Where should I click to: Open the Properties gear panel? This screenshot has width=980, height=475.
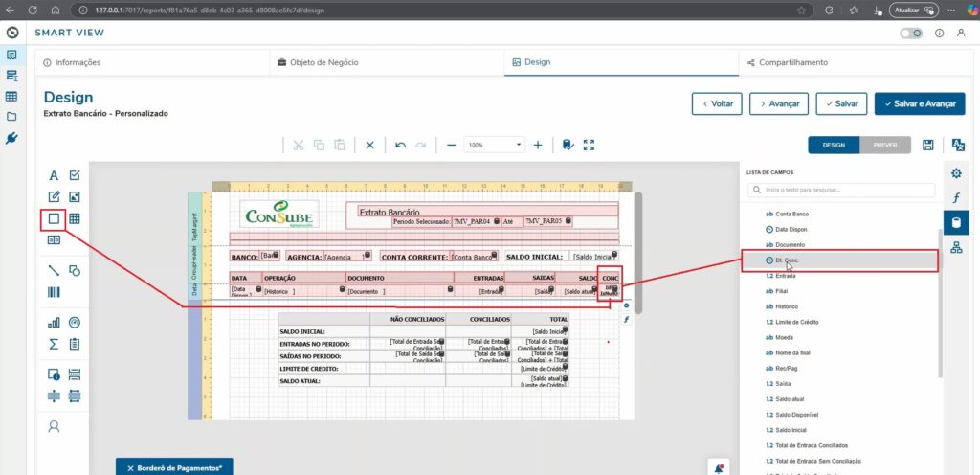(956, 173)
